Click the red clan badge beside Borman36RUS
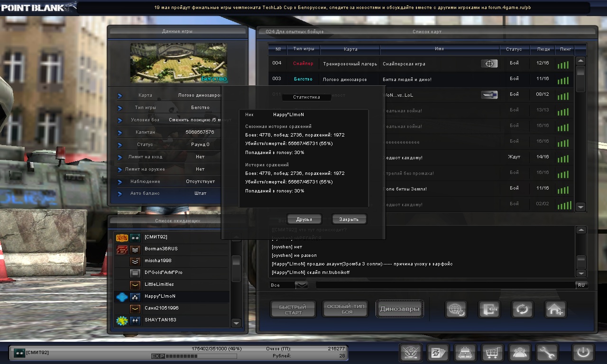The height and width of the screenshot is (364, 607). click(122, 249)
